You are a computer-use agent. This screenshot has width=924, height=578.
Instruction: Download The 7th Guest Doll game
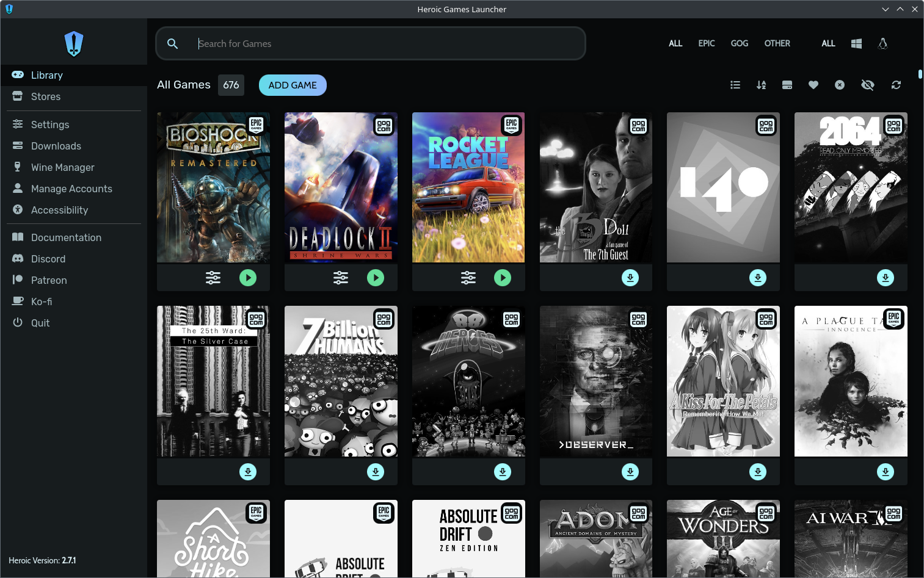[x=630, y=278]
